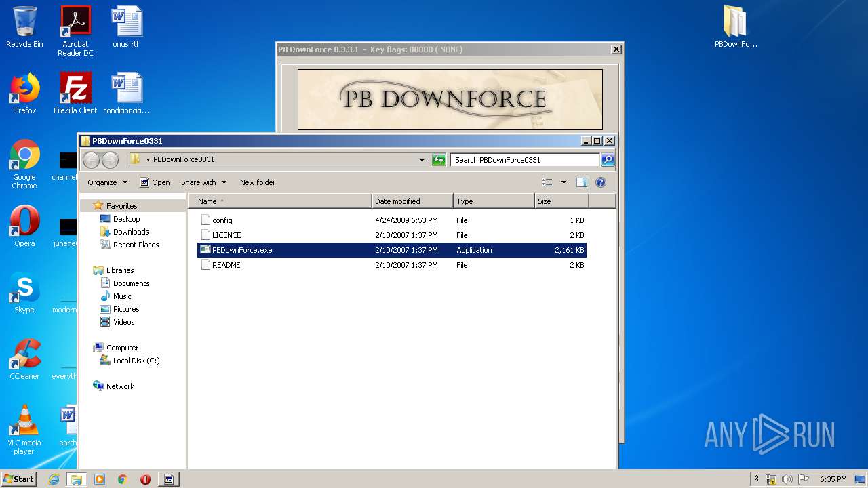Close the PB DownForce window
The image size is (868, 488).
coord(616,49)
